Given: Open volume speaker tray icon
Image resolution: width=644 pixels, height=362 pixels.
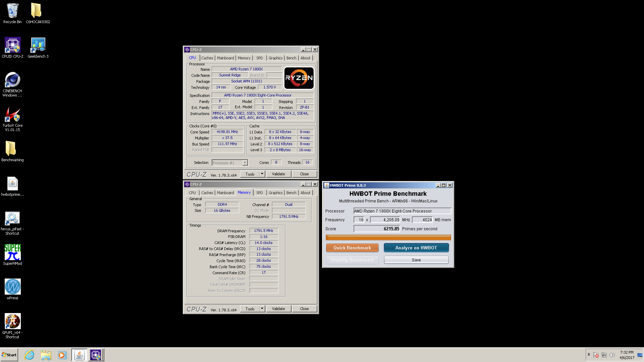Looking at the screenshot, I should (612, 355).
